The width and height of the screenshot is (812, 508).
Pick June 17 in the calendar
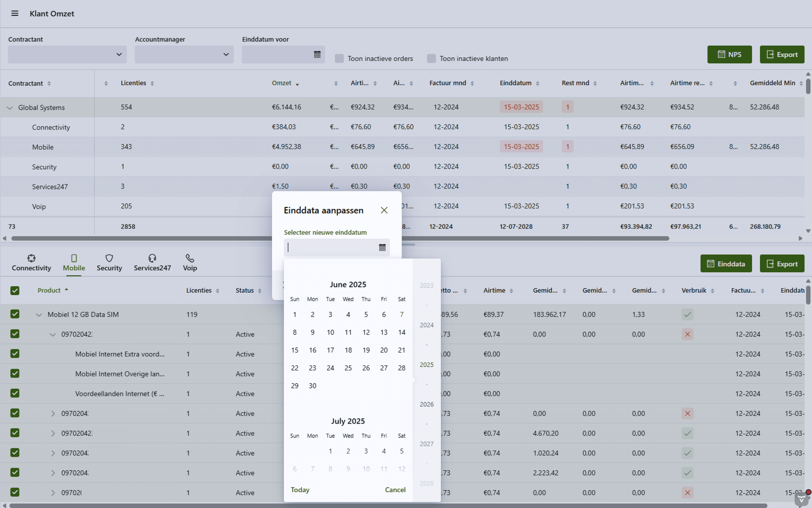click(x=330, y=350)
